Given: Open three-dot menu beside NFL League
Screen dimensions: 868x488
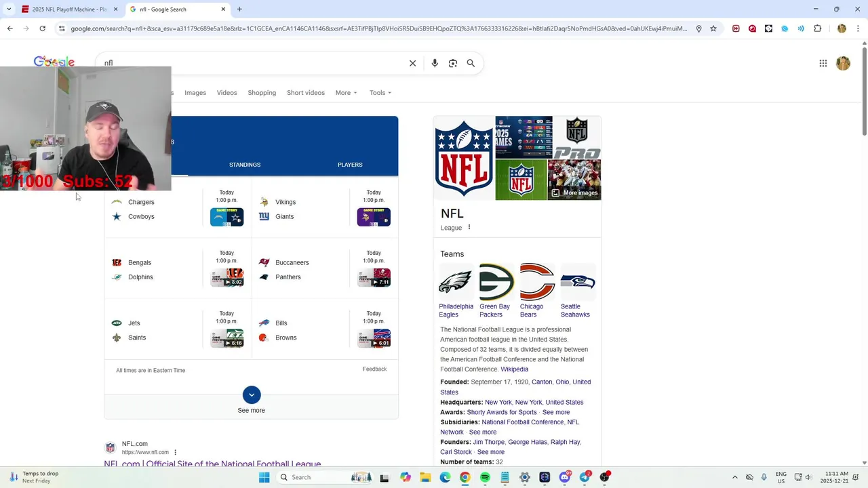Looking at the screenshot, I should (469, 228).
